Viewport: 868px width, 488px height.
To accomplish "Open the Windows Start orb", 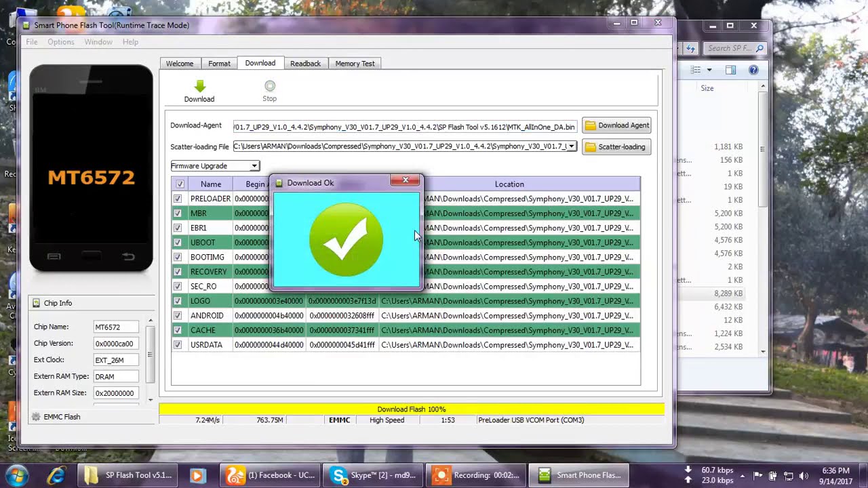I will (16, 475).
